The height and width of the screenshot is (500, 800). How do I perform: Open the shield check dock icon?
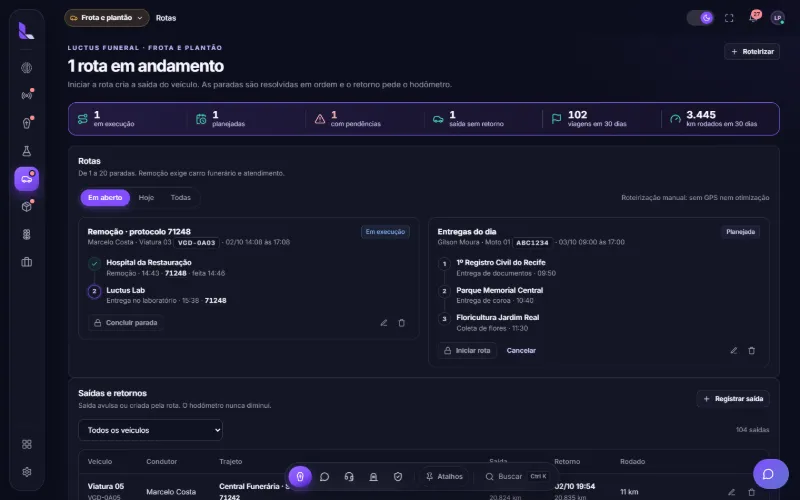(398, 477)
